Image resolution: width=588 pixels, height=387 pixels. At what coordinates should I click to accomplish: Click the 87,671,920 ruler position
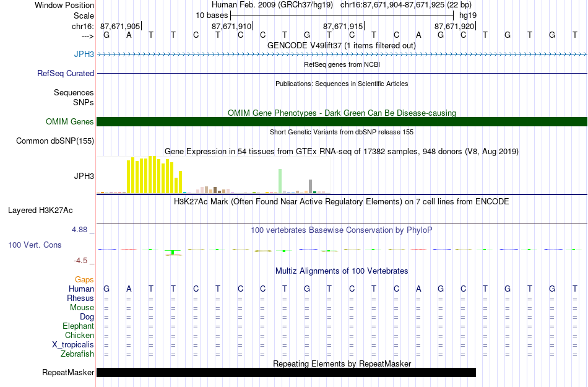tap(454, 26)
